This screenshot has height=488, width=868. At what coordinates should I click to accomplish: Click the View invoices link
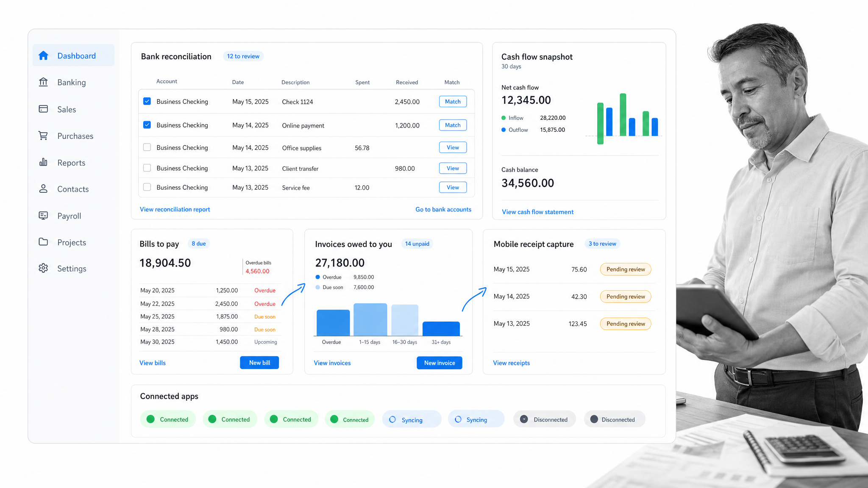click(332, 363)
